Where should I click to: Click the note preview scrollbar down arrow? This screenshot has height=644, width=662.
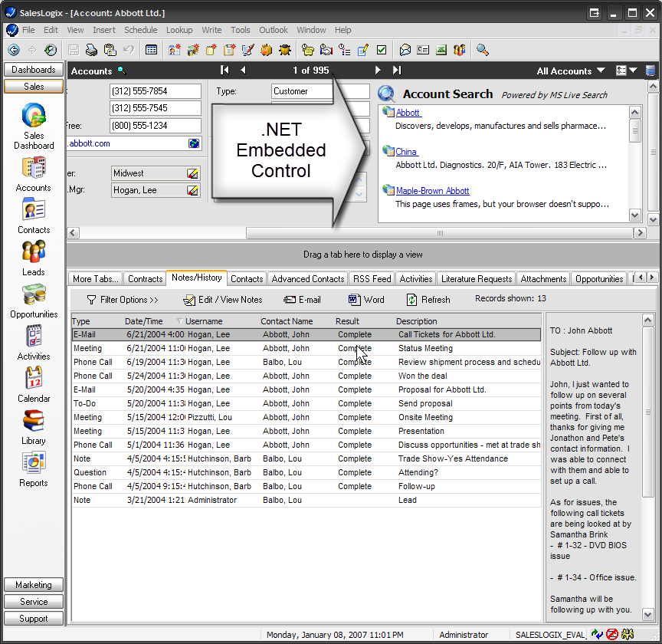(x=647, y=614)
